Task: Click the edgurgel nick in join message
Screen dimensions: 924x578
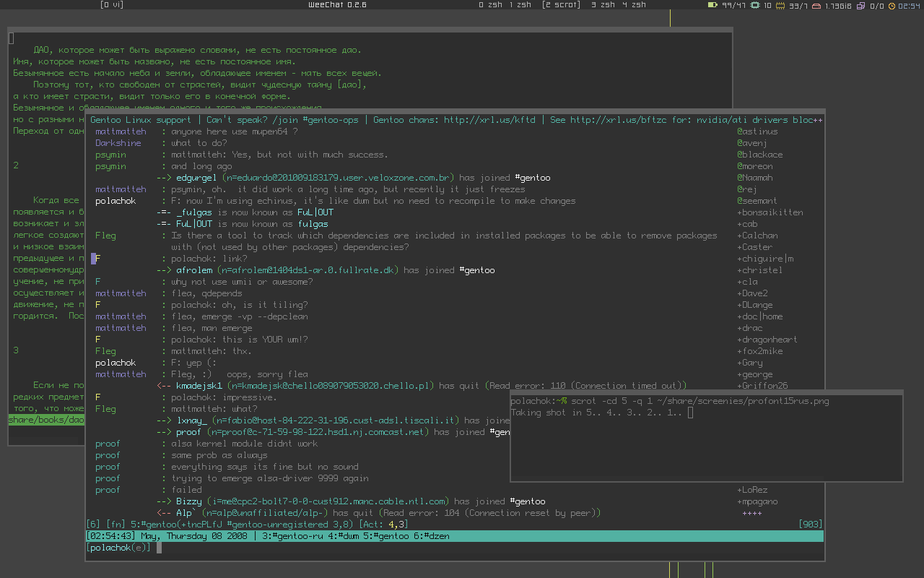Action: (x=197, y=178)
